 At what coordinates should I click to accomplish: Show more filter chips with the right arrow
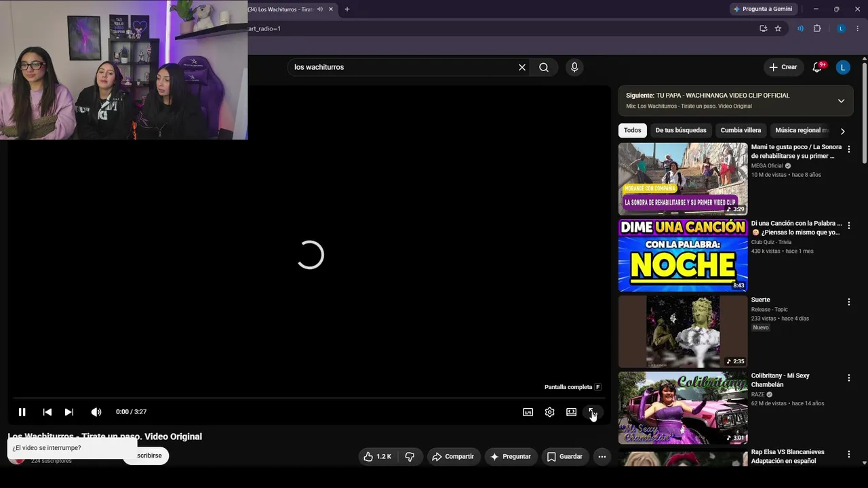tap(842, 131)
